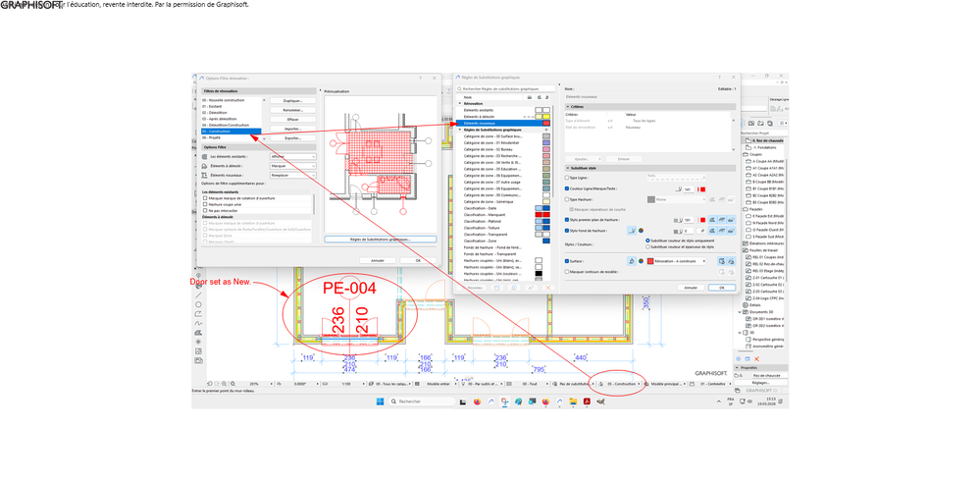Select filter 01 - Existant
The width and height of the screenshot is (980, 481).
click(x=232, y=106)
